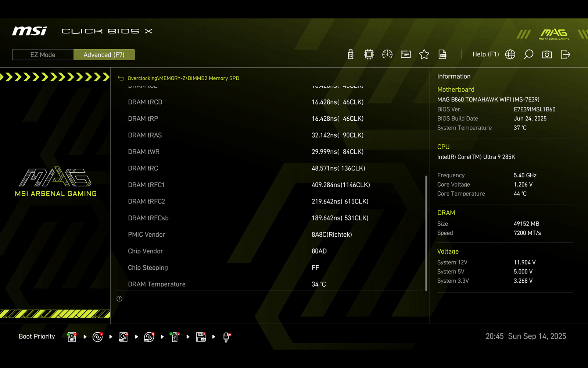Select the DRAM tRCD row
The width and height of the screenshot is (588, 368).
coord(270,102)
